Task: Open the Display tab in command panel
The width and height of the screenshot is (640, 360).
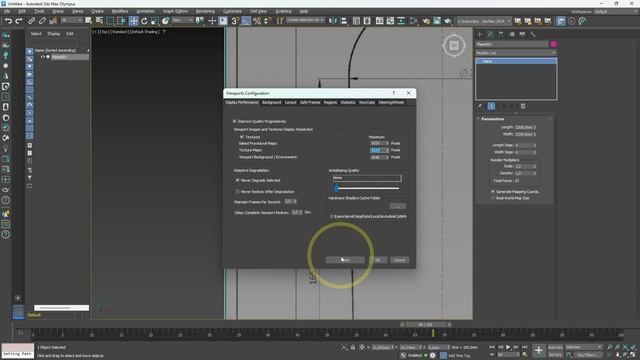Action: [522, 34]
